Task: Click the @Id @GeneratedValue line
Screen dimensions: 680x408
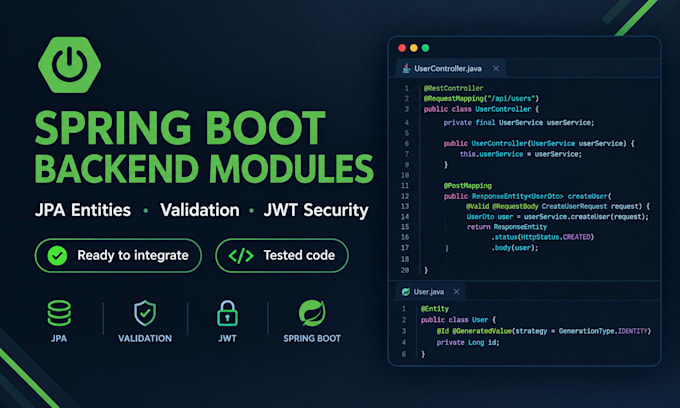Action: (544, 331)
